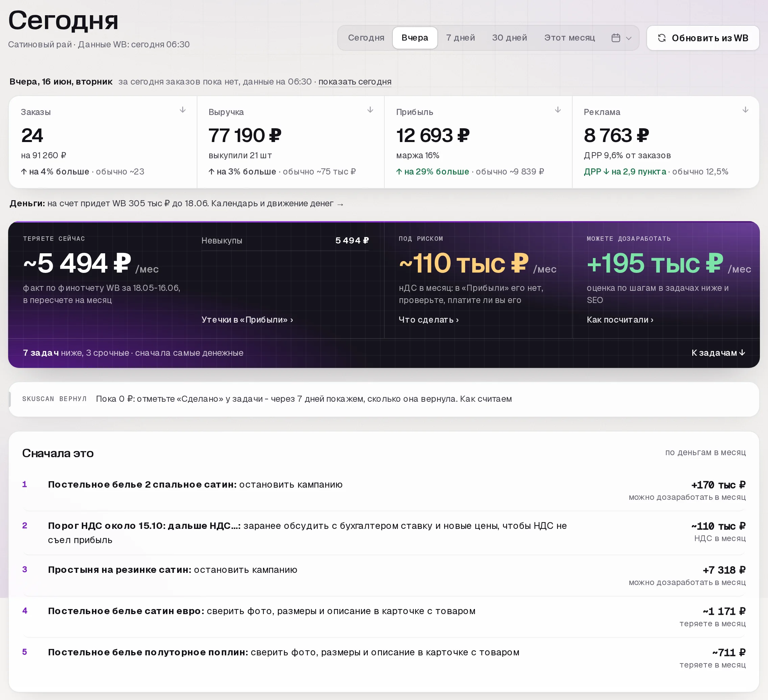Click the orders count 24

pos(32,135)
